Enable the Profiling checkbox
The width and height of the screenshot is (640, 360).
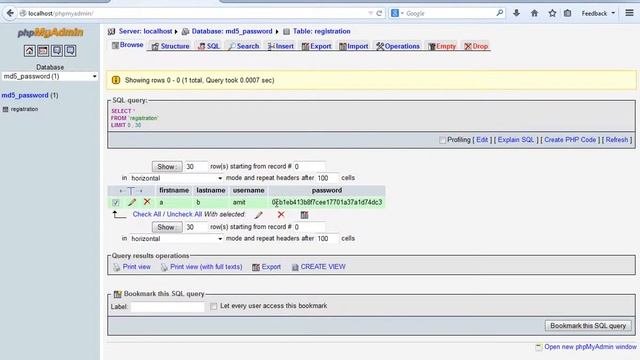coord(442,140)
